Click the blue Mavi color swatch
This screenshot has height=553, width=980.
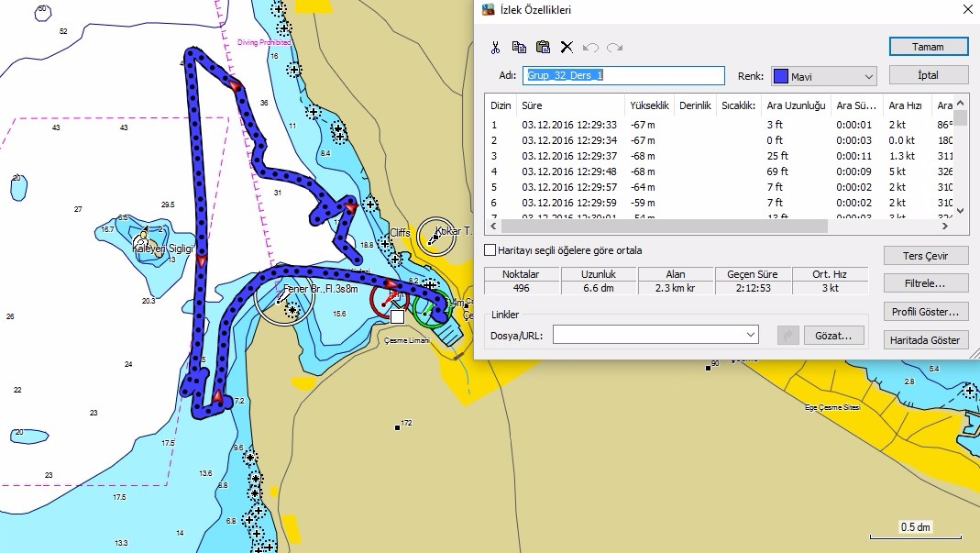[781, 76]
